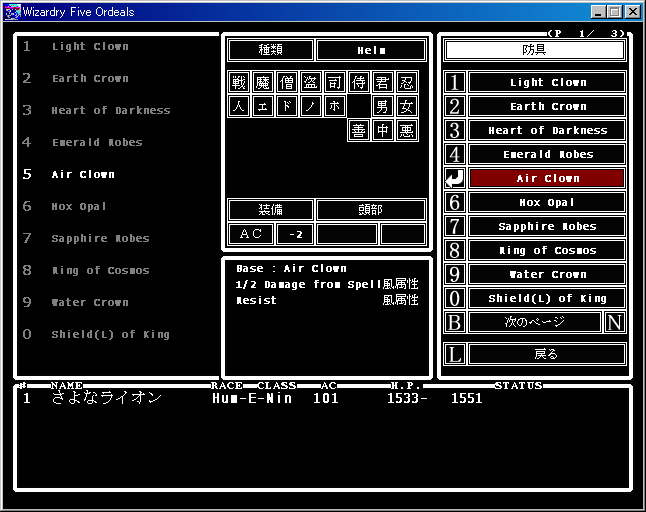This screenshot has width=646, height=512.
Task: Click Light Clown in left item list
Action: coord(90,47)
